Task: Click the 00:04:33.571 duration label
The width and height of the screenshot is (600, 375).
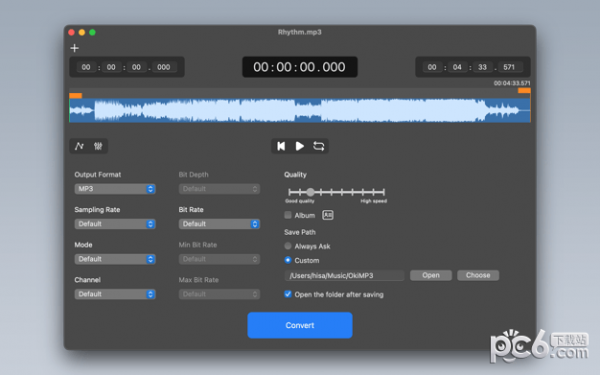Action: click(512, 83)
